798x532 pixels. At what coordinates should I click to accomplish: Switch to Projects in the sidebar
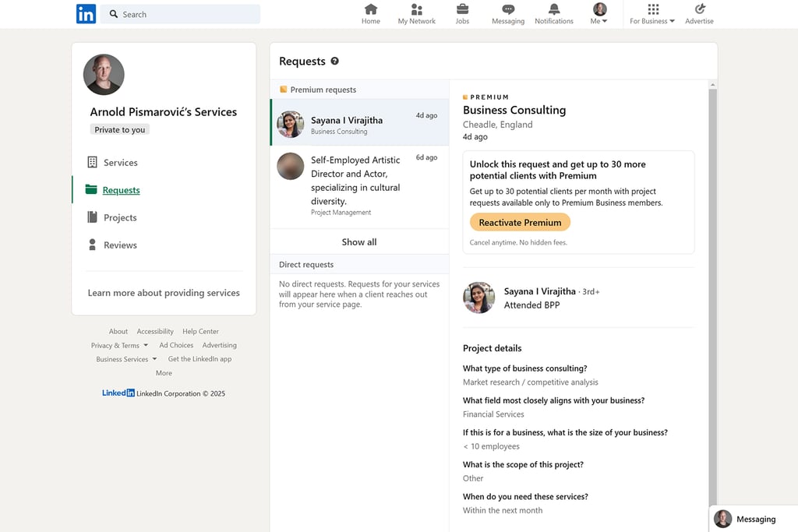click(x=120, y=217)
